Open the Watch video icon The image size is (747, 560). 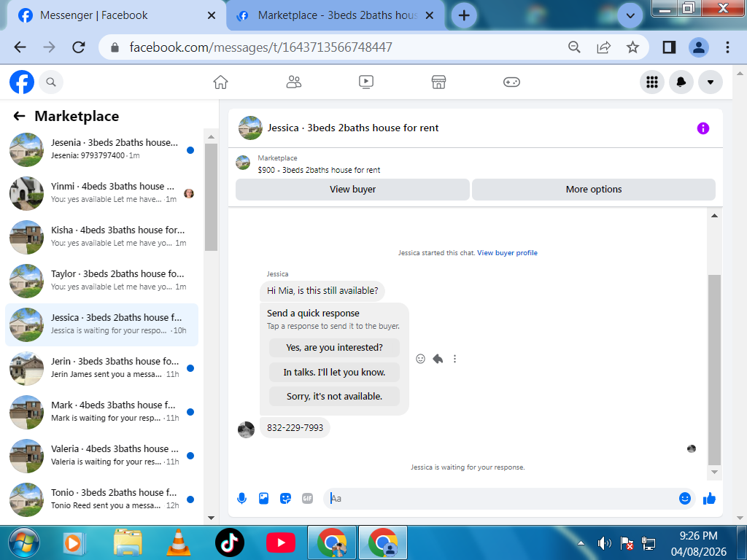(366, 82)
